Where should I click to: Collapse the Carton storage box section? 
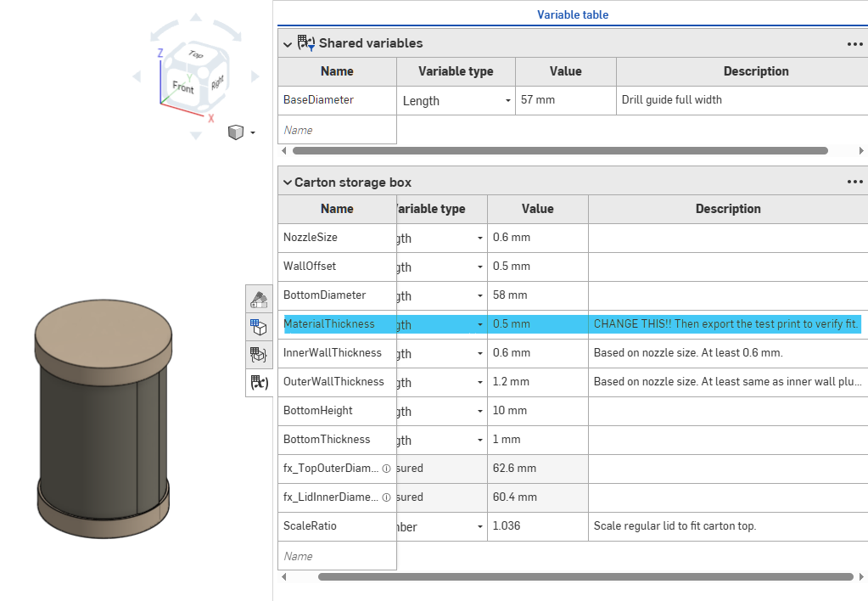[288, 182]
